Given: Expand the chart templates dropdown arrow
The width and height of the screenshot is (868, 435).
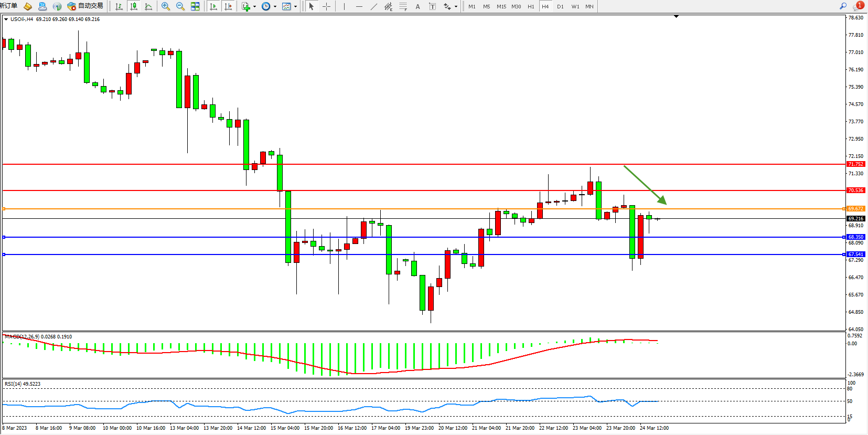Looking at the screenshot, I should pyautogui.click(x=296, y=7).
